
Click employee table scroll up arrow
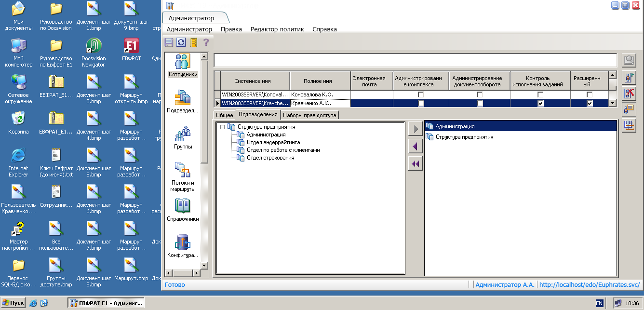(612, 75)
